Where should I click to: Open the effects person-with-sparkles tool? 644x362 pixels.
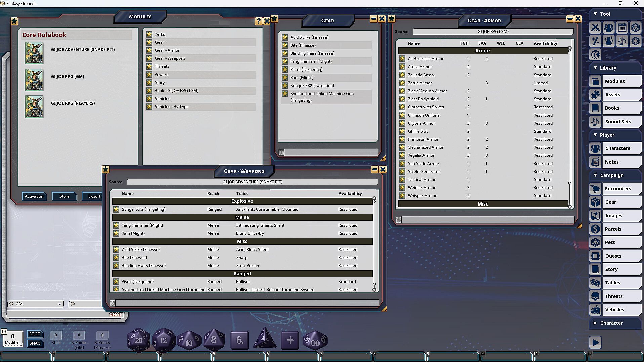point(608,41)
